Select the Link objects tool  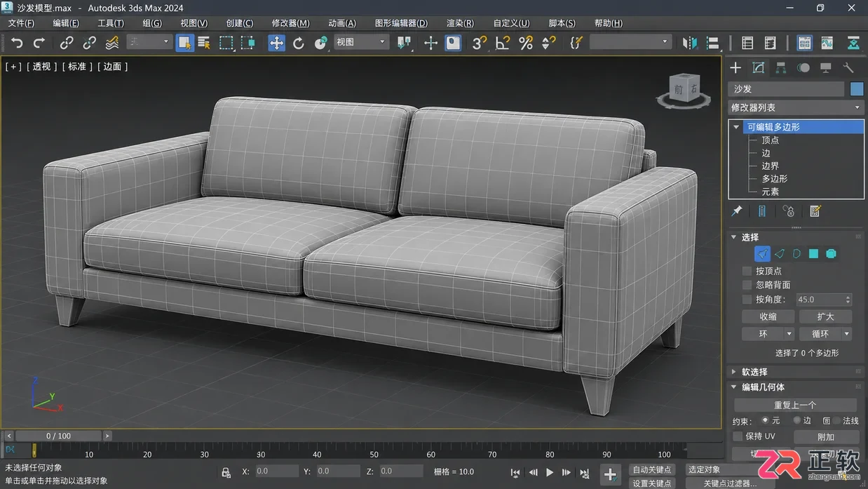tap(67, 43)
